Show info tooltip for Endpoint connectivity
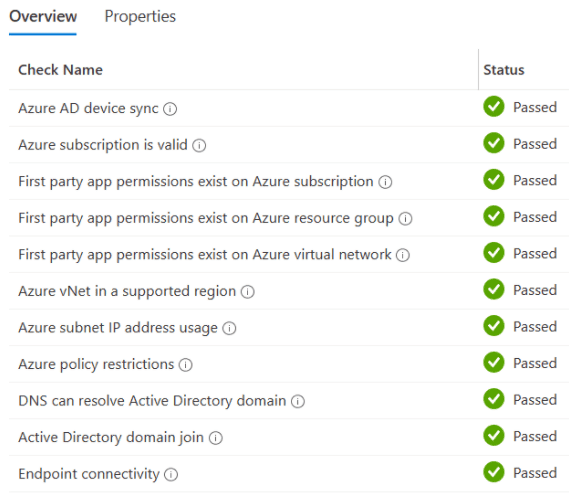 pos(171,474)
